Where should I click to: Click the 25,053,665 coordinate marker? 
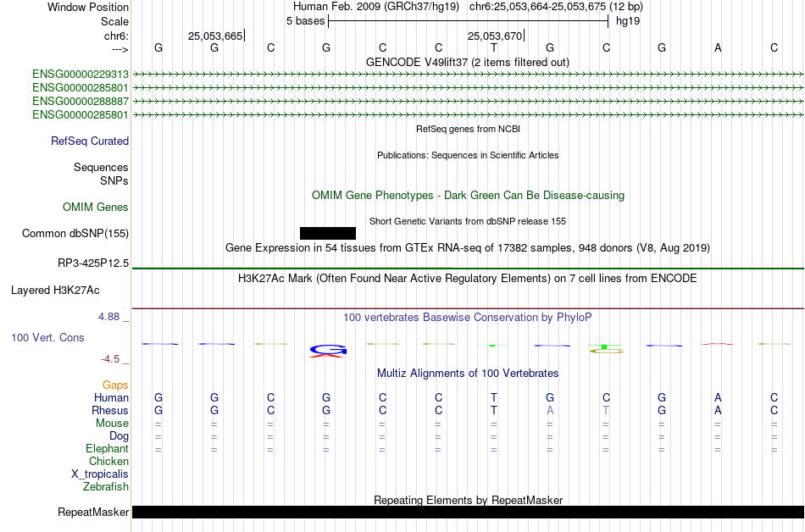[x=215, y=36]
